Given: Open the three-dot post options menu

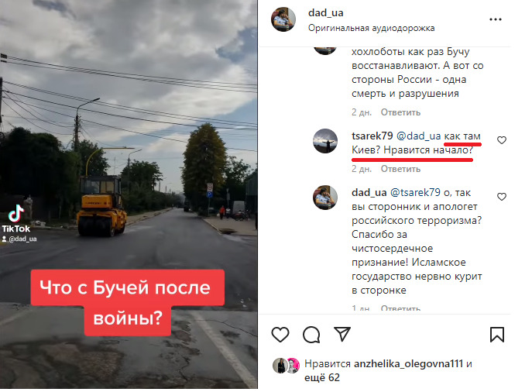Looking at the screenshot, I should pos(496,19).
